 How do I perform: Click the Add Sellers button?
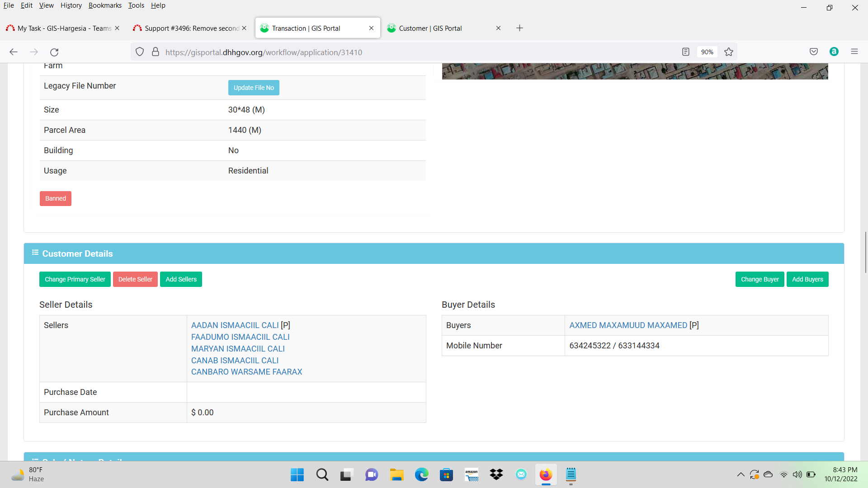click(x=181, y=279)
